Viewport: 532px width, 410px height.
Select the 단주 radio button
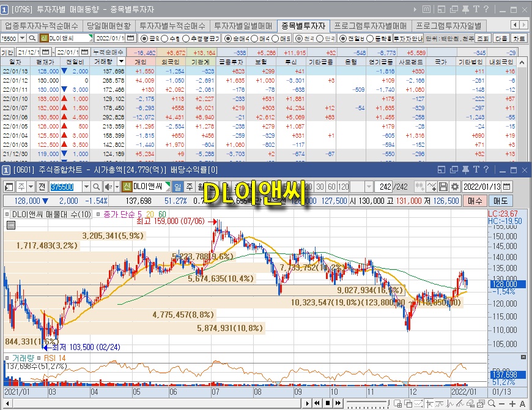(320, 39)
